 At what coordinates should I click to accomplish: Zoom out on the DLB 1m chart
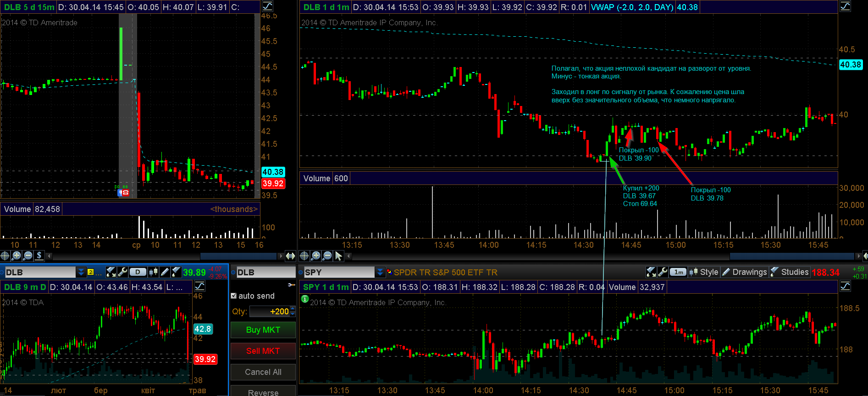pos(327,256)
